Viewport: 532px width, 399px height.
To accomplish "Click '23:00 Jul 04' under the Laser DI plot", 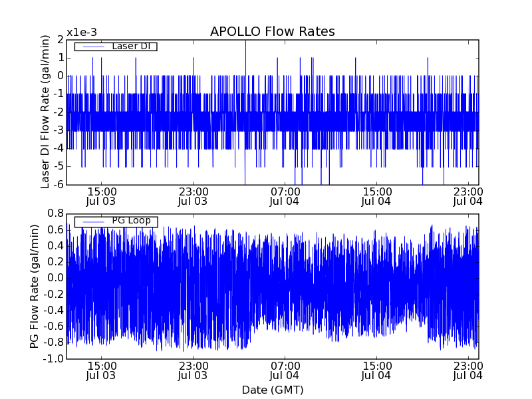I will (468, 197).
